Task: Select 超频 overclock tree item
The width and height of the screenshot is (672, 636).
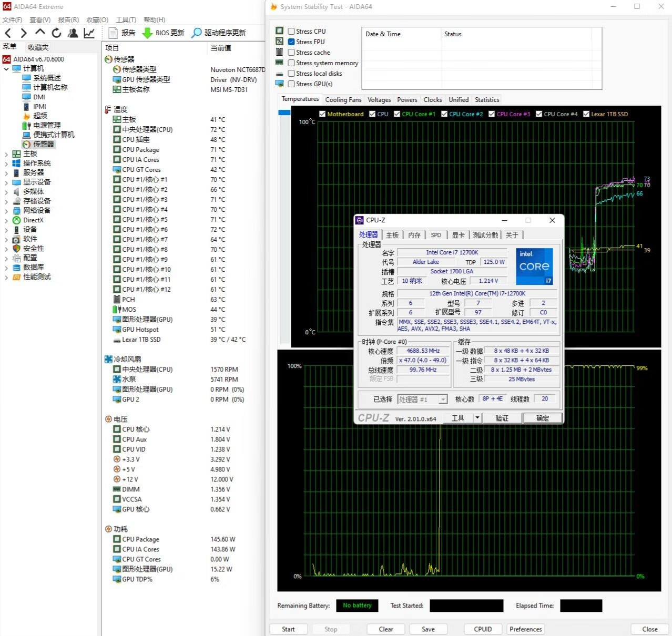Action: pyautogui.click(x=40, y=116)
